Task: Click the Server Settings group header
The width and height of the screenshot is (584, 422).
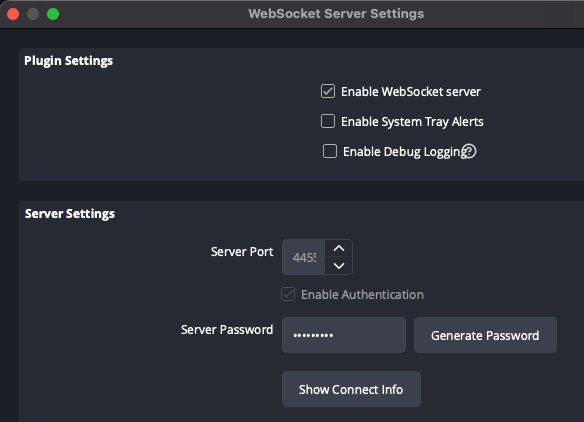Action: [70, 214]
